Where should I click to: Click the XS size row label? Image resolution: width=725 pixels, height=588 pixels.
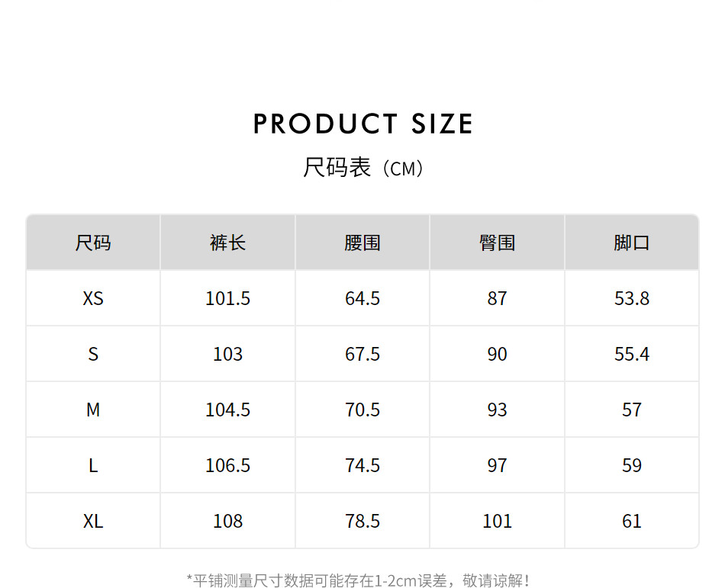click(x=93, y=298)
